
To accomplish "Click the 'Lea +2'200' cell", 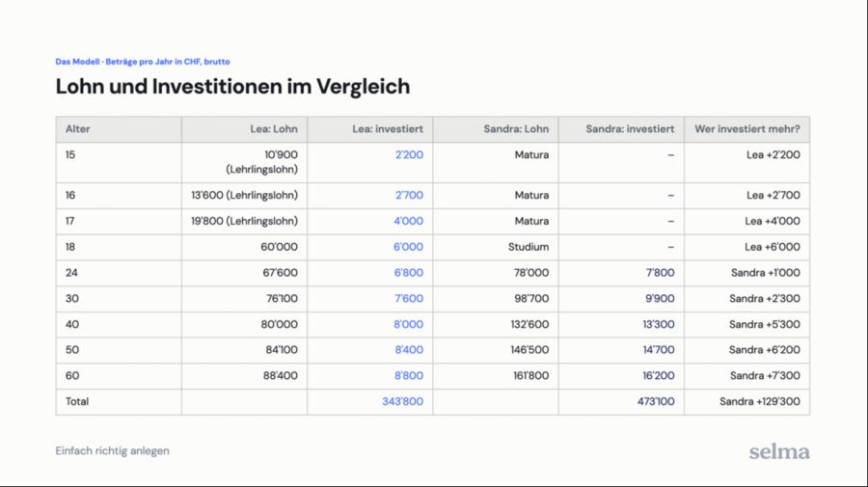I will pyautogui.click(x=746, y=162).
